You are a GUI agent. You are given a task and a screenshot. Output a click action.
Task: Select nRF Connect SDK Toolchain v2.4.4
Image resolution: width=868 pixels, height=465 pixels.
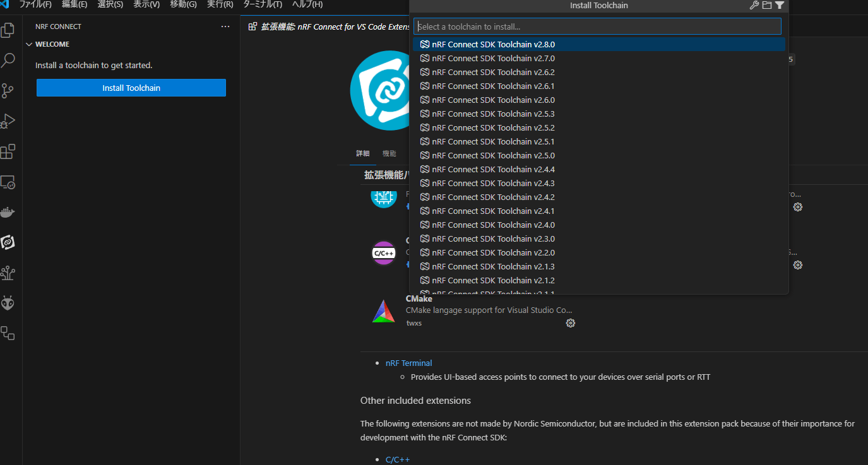pyautogui.click(x=598, y=169)
